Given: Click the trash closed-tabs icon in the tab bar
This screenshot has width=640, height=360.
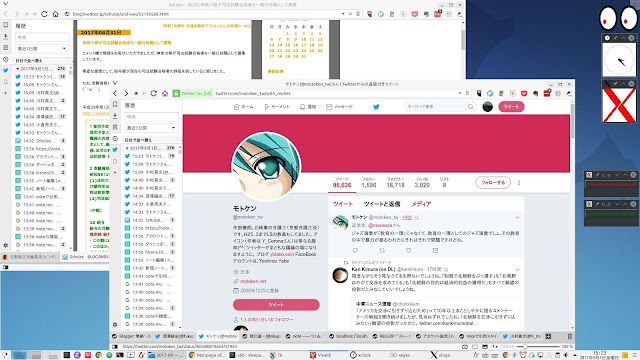Looking at the screenshot, I should click(x=570, y=336).
